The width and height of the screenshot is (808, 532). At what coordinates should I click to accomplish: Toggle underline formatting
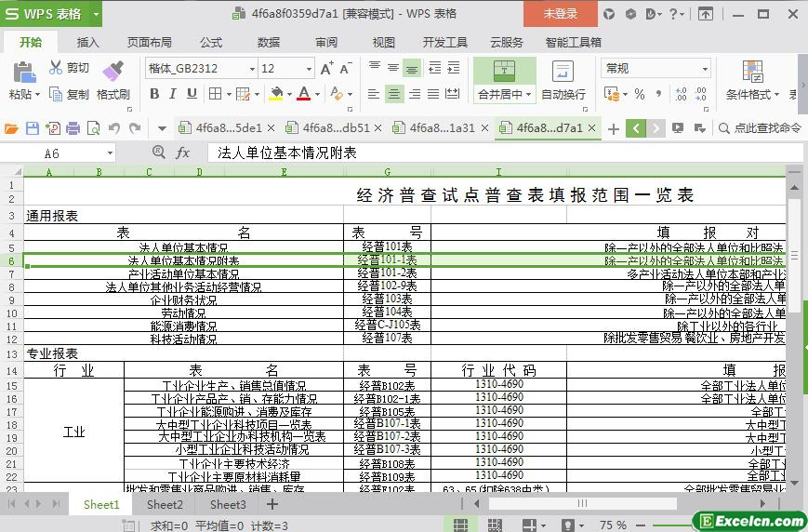(192, 94)
